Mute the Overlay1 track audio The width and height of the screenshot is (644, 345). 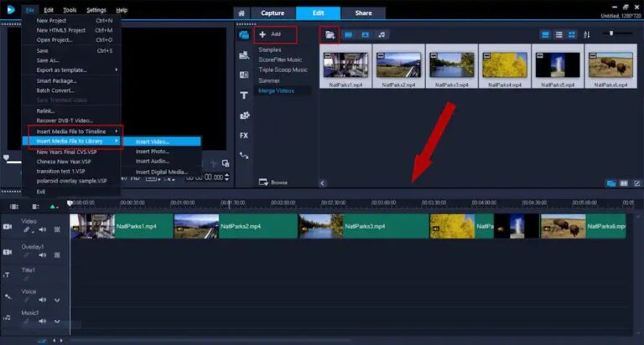42,255
